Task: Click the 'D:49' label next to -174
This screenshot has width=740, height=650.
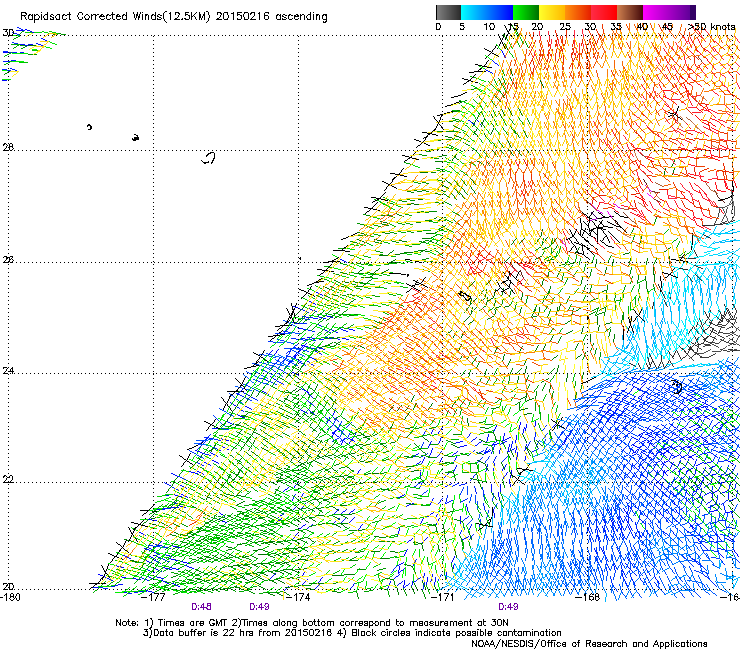Action: pos(260,607)
